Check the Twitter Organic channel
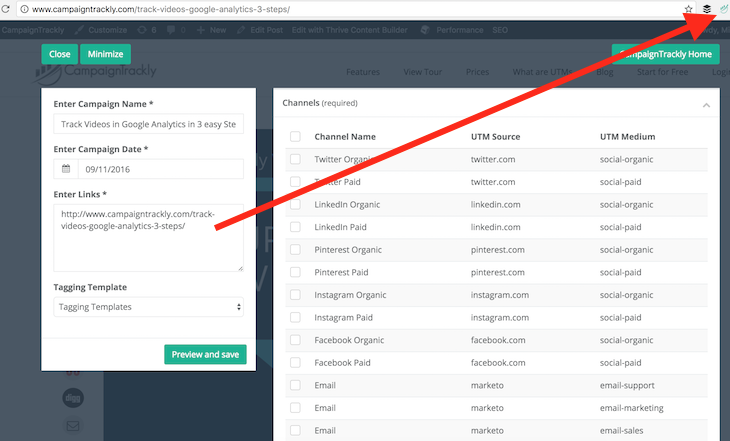This screenshot has height=441, width=730. pyautogui.click(x=295, y=159)
